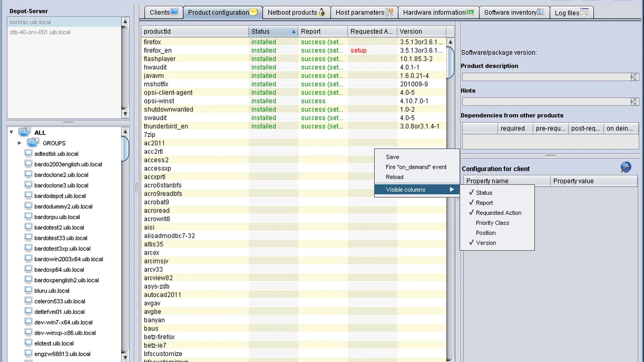Viewport: 644px width, 362px height.
Task: Click the ALL group computers icon
Action: coord(24,132)
